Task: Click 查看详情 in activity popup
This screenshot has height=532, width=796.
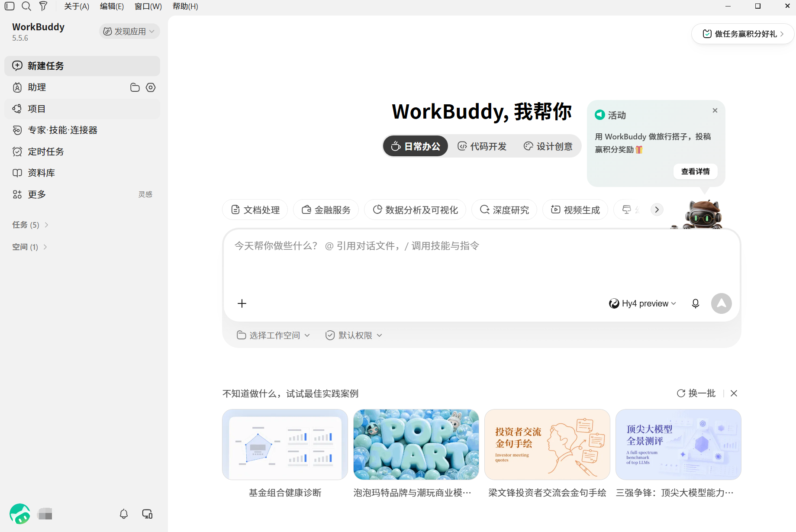Action: coord(695,171)
